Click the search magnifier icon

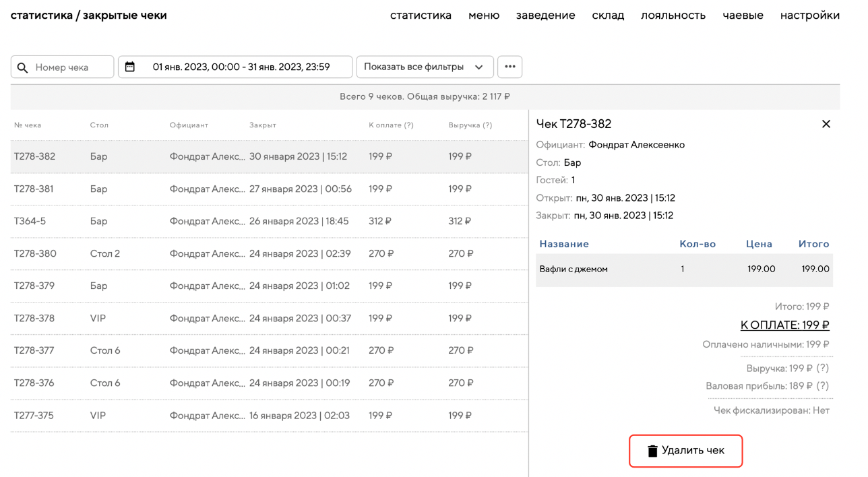pyautogui.click(x=23, y=67)
